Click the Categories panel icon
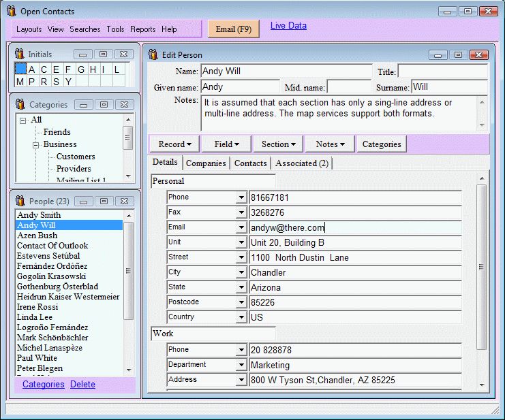 pyautogui.click(x=20, y=104)
